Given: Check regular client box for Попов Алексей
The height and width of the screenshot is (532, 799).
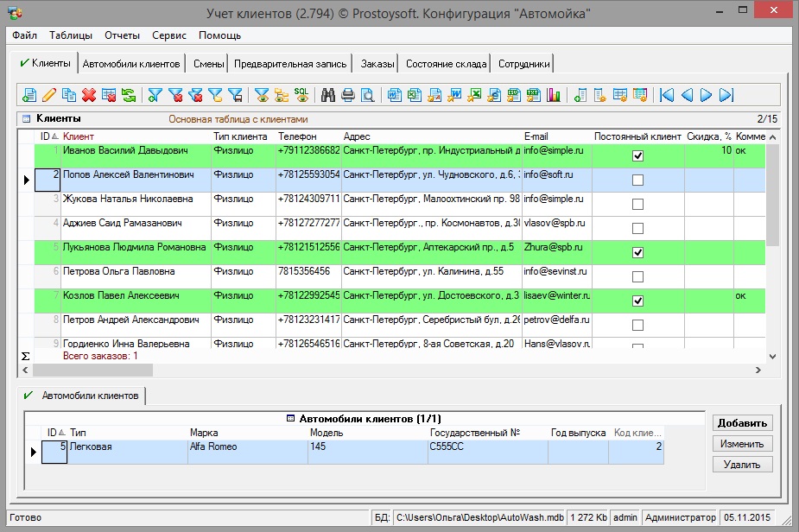Looking at the screenshot, I should 637,180.
